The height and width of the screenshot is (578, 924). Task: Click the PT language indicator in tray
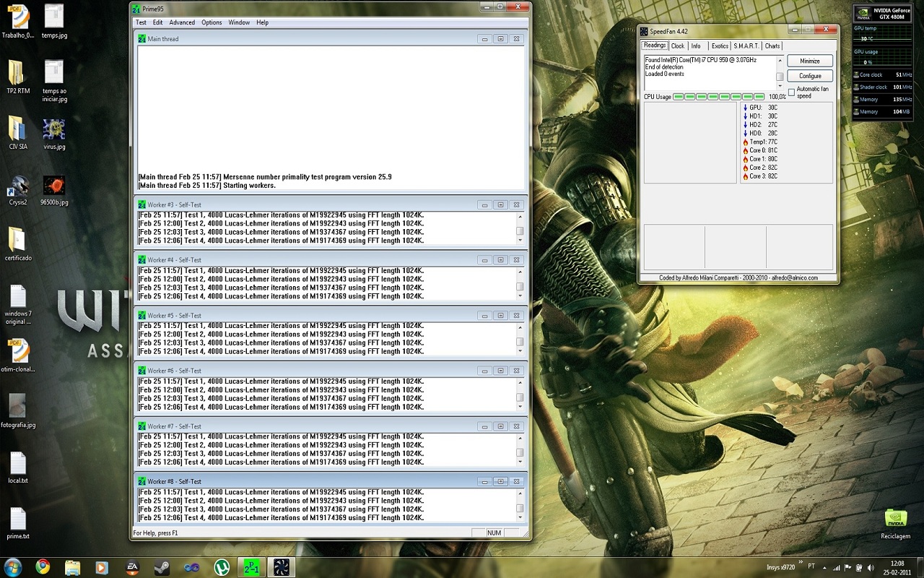click(x=811, y=566)
